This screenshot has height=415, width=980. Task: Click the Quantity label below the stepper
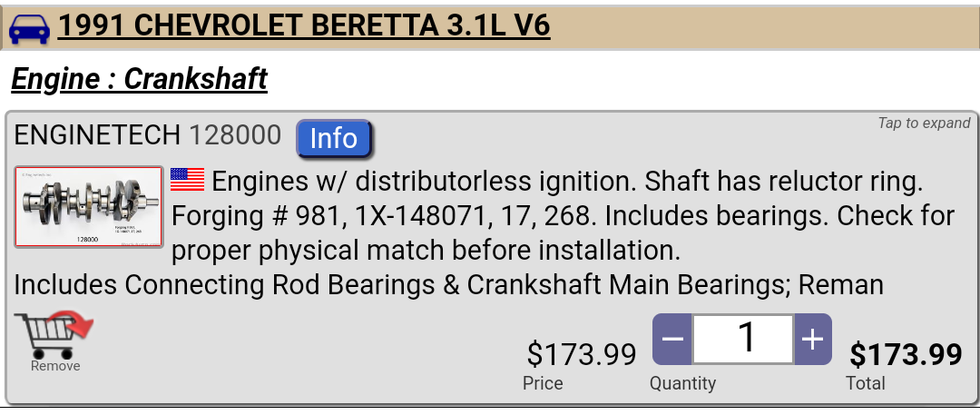coord(682,383)
